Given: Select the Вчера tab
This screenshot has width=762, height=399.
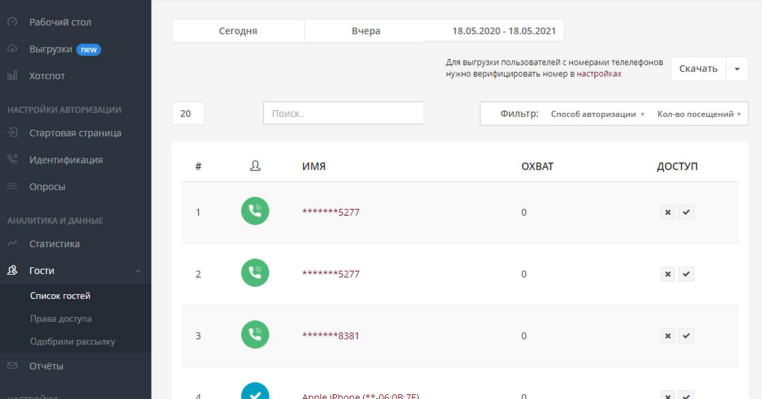Looking at the screenshot, I should (x=366, y=31).
